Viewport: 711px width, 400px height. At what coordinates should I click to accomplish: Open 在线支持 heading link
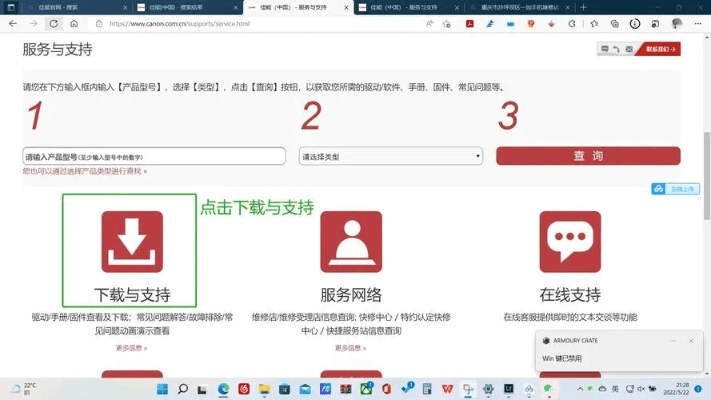570,295
